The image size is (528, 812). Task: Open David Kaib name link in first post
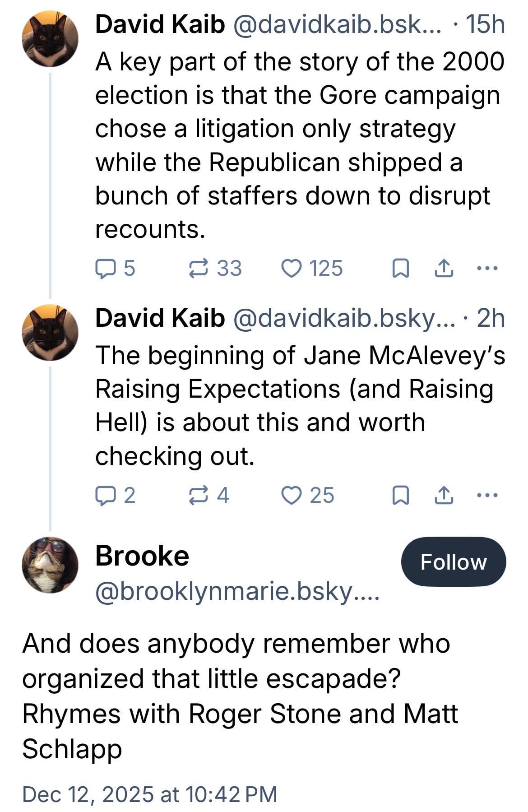(x=160, y=24)
